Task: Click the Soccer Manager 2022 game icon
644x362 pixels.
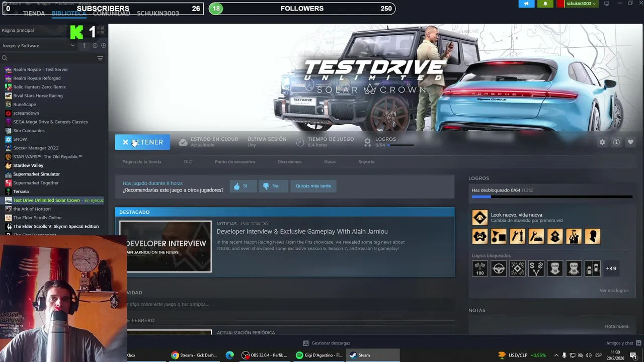Action: pos(8,148)
